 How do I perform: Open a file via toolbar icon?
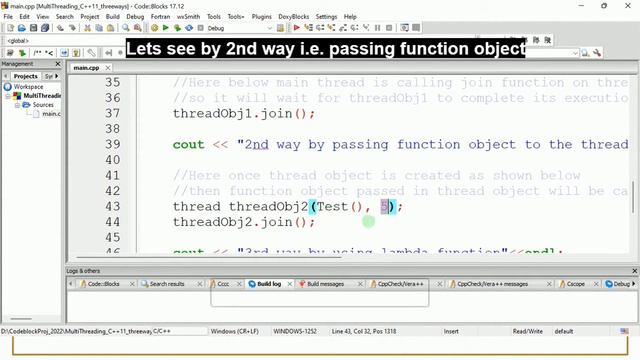[22, 28]
